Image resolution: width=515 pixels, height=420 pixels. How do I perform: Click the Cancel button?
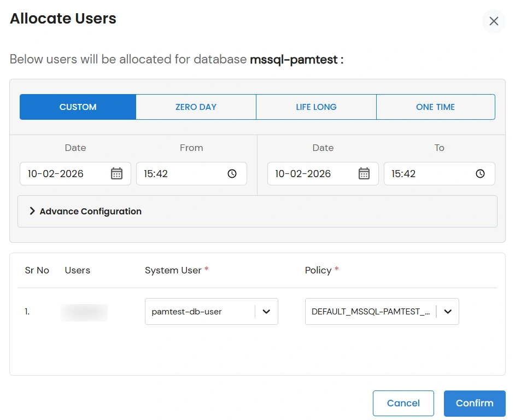403,403
